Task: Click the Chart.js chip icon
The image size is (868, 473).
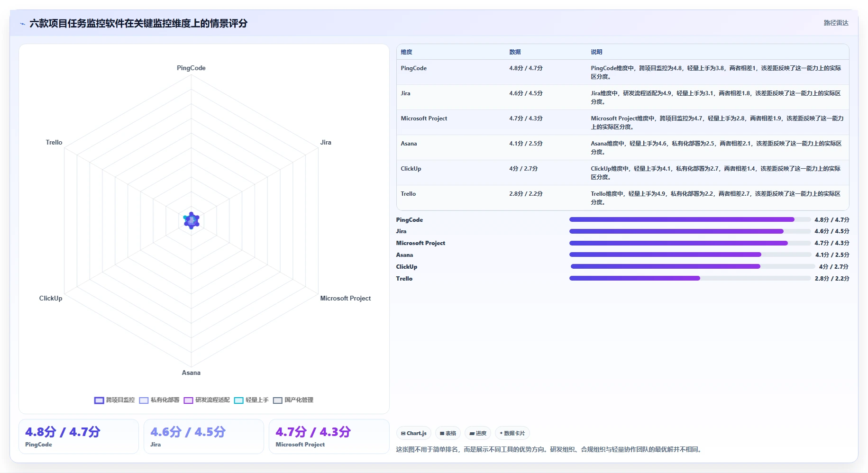Action: [x=403, y=433]
